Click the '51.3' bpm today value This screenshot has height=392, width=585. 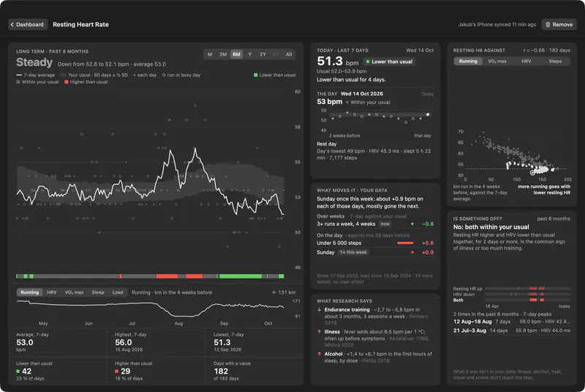[330, 61]
